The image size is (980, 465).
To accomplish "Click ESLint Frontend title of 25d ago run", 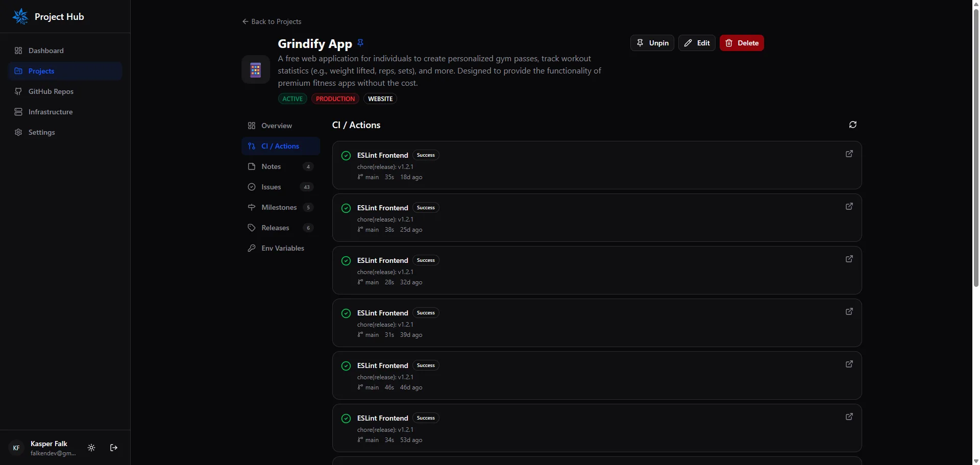I will click(x=383, y=208).
